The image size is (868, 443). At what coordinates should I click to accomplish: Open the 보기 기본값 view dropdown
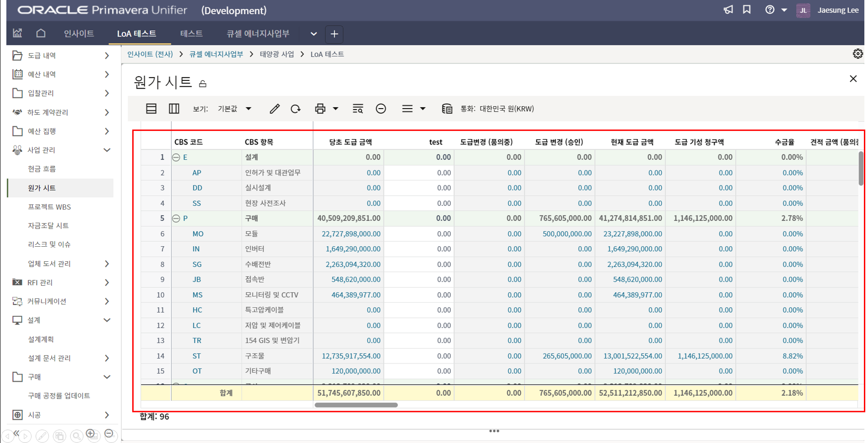pos(234,109)
